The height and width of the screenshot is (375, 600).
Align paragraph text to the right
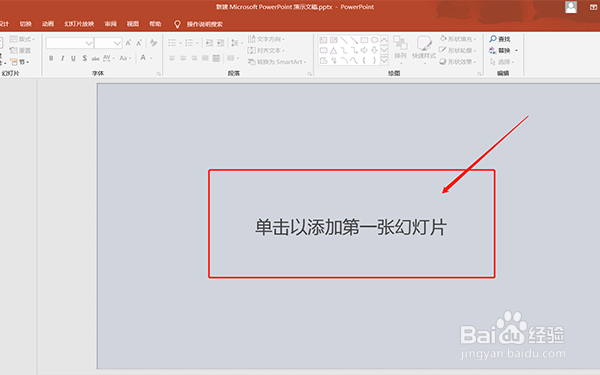pos(194,58)
